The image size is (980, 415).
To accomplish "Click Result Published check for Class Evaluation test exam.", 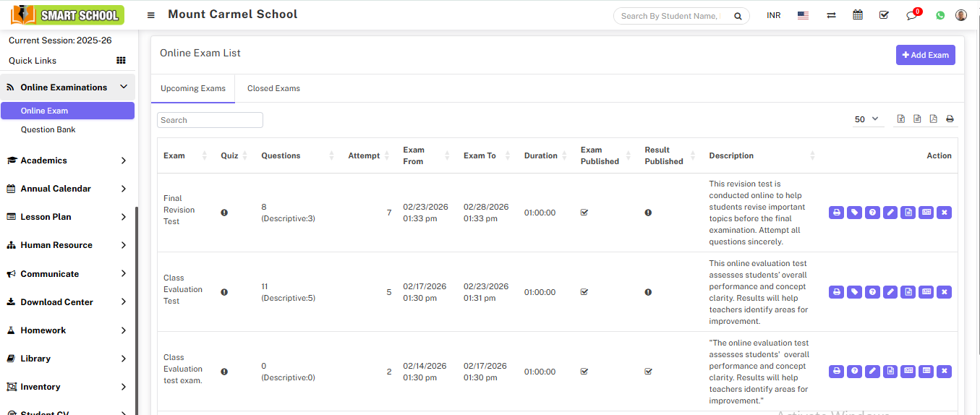I will pos(648,372).
